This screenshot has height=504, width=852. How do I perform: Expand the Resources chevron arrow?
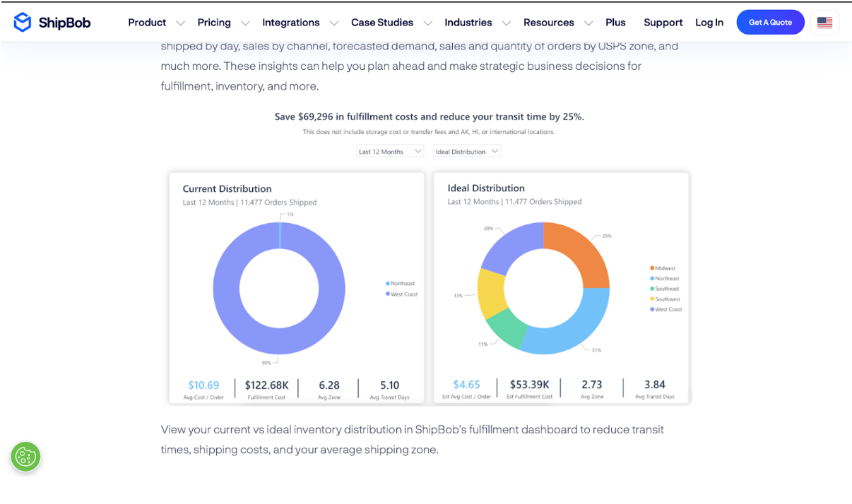click(x=588, y=23)
